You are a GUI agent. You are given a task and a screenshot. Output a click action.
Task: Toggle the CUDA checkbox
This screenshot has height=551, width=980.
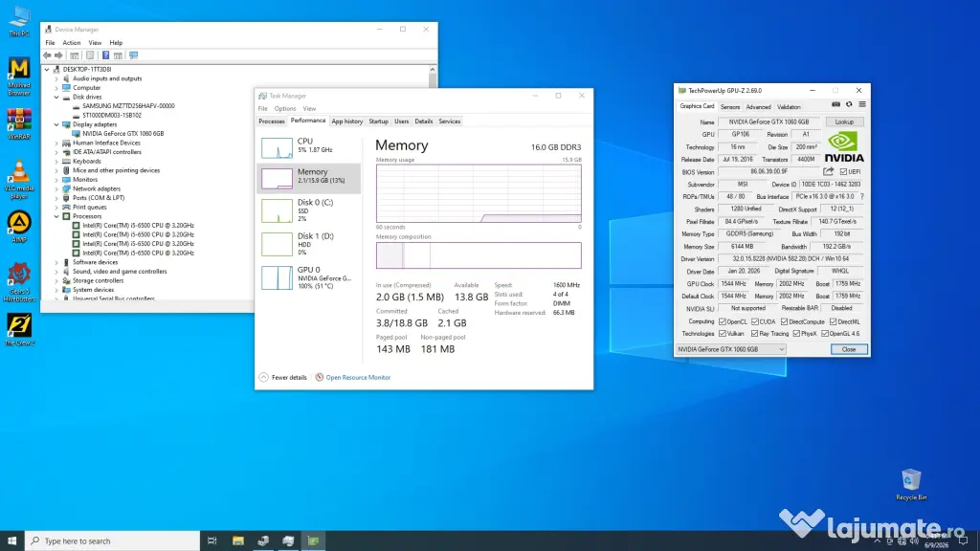(x=755, y=321)
